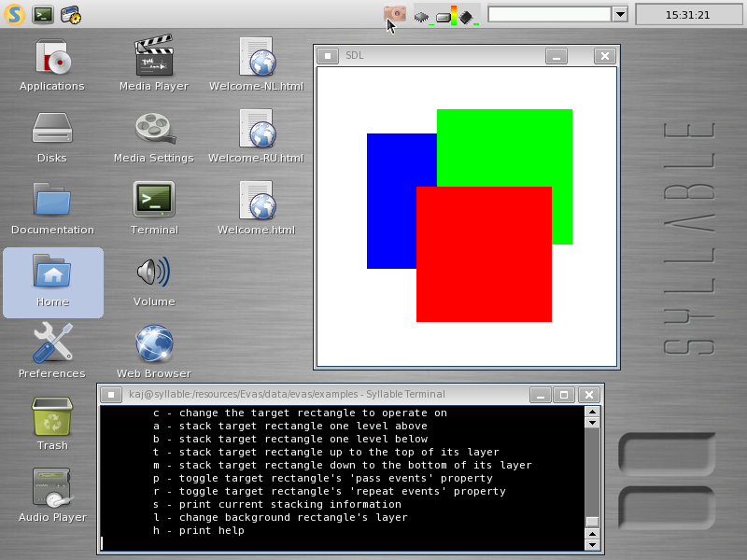Click the top panel combo box text field
This screenshot has height=560, width=747.
pyautogui.click(x=549, y=14)
